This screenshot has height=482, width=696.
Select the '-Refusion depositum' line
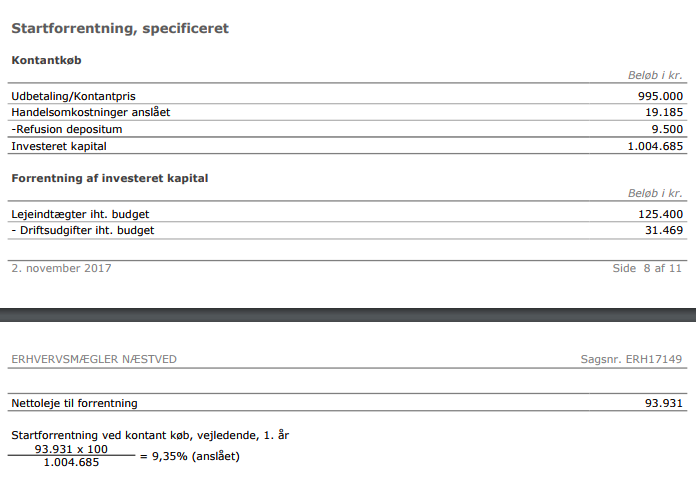pyautogui.click(x=66, y=129)
